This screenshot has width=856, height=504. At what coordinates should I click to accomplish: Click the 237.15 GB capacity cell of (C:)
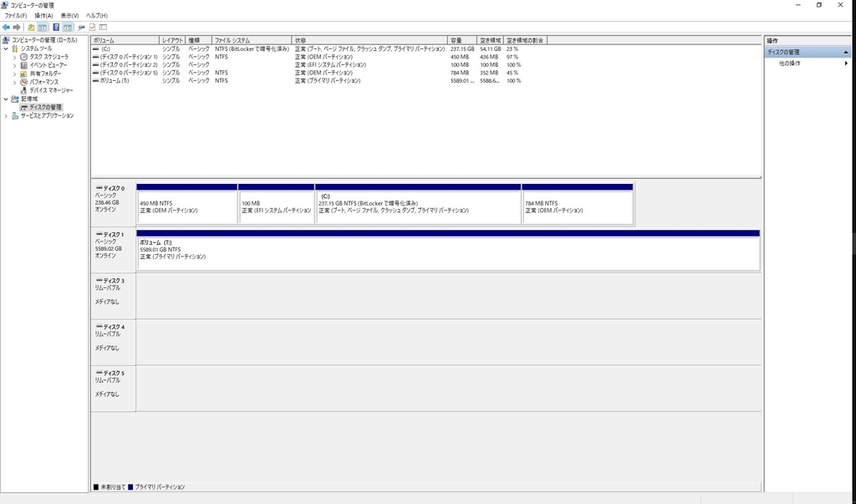pos(461,49)
